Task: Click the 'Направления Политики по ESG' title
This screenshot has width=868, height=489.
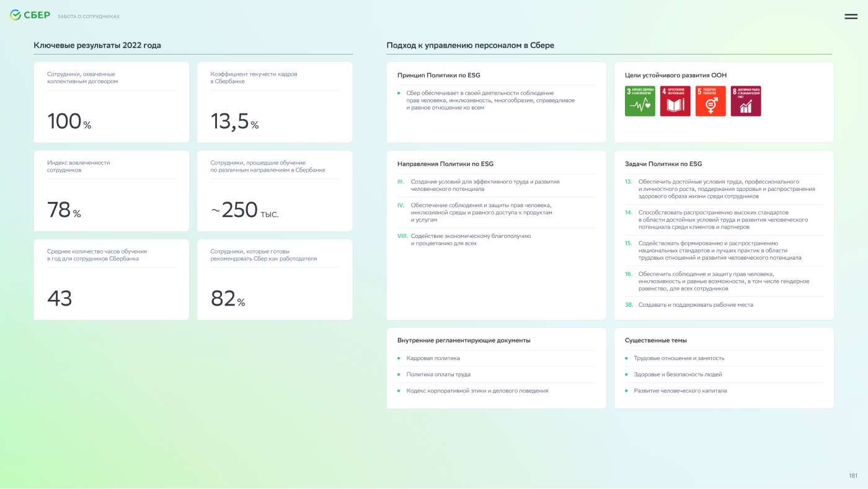Action: coord(445,164)
